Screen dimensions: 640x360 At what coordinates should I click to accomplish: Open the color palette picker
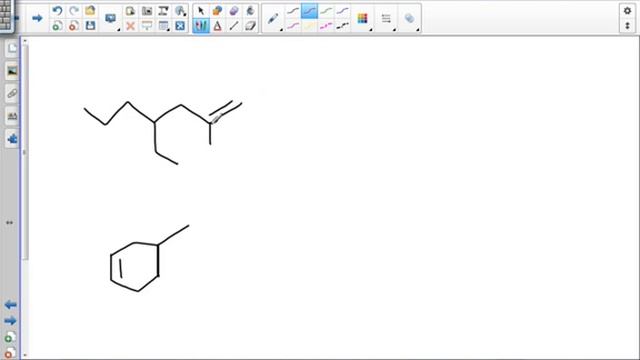pyautogui.click(x=363, y=18)
